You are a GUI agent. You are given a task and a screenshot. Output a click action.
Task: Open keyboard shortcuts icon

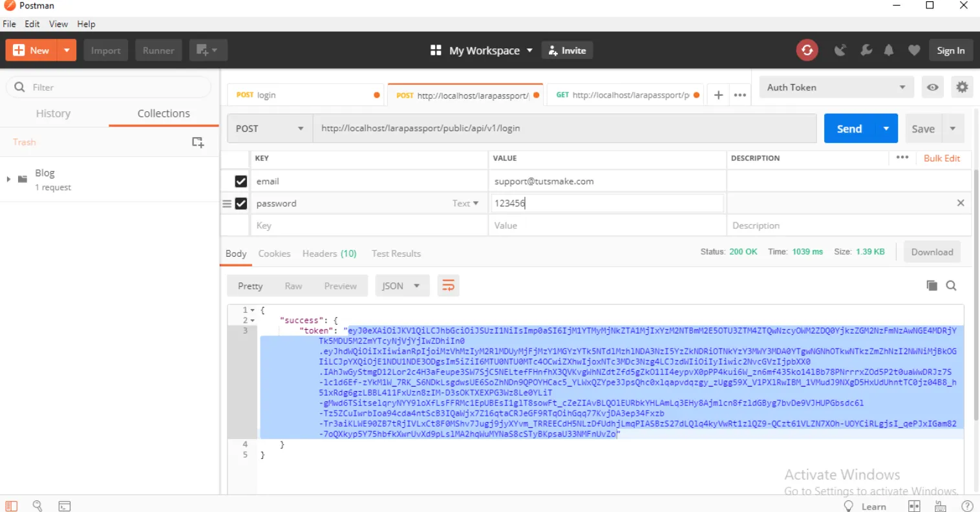point(941,506)
